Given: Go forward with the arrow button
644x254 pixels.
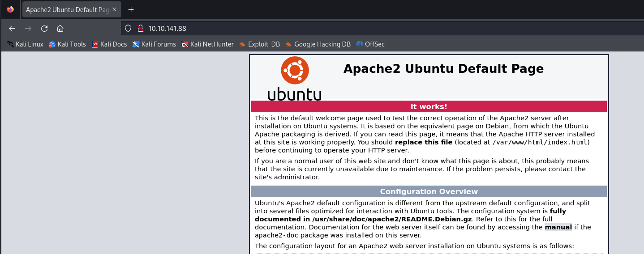Looking at the screenshot, I should click(28, 28).
